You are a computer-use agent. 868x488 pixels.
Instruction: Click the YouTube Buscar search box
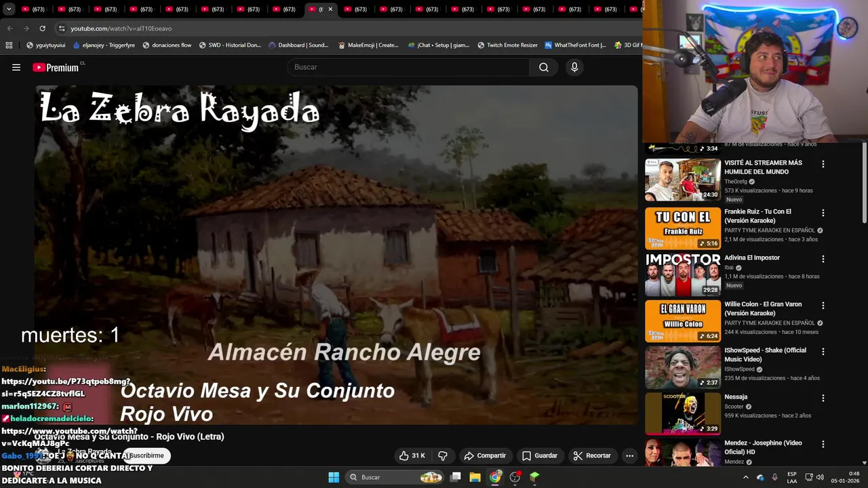[x=409, y=67]
